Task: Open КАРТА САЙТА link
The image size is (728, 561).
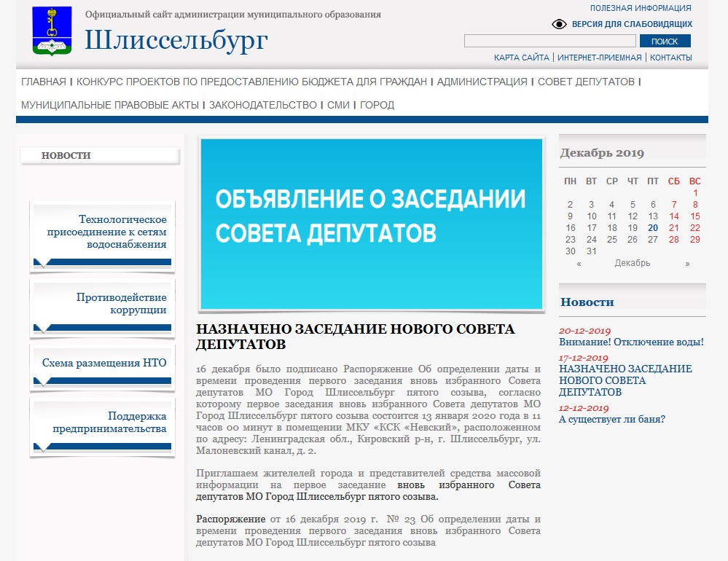Action: point(521,58)
